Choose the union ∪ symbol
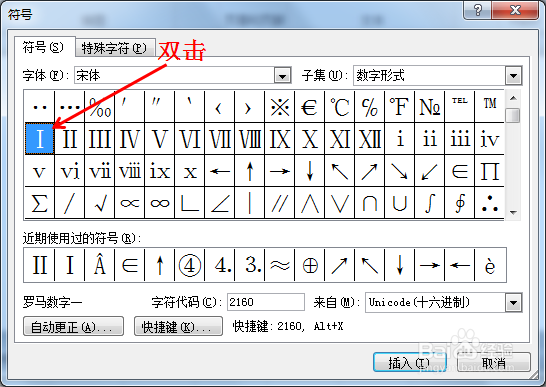546x387 pixels. tap(399, 203)
